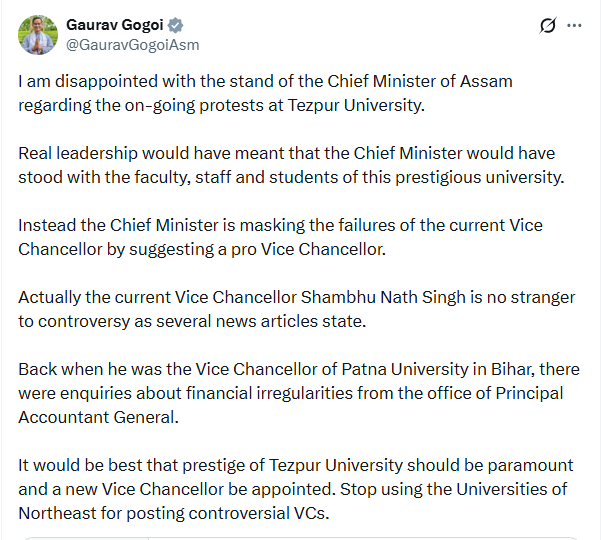This screenshot has height=540, width=601.
Task: Click the paragraph beginning "Instead the Chief Minister"
Action: coord(280,237)
